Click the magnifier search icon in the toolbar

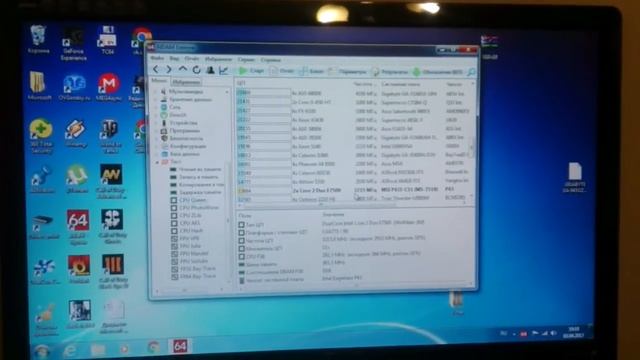click(x=471, y=72)
